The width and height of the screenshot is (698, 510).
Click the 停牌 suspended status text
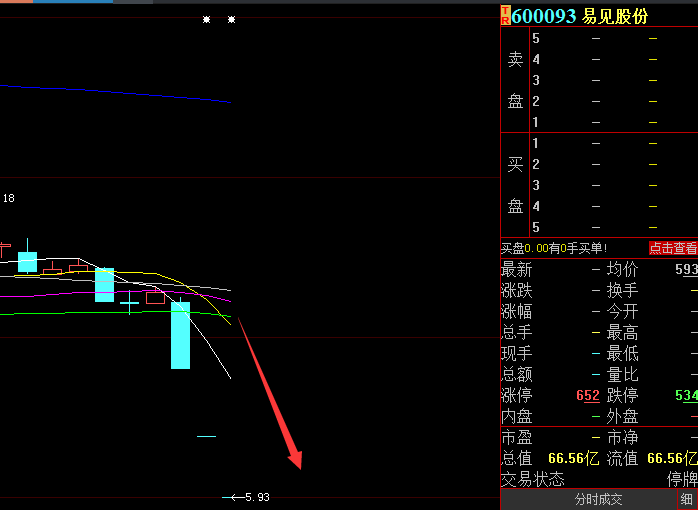coord(682,479)
